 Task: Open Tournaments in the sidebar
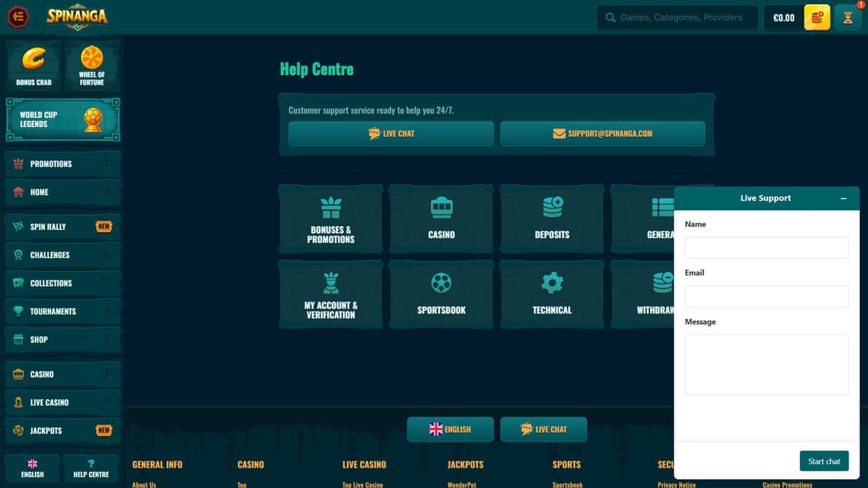pos(63,312)
